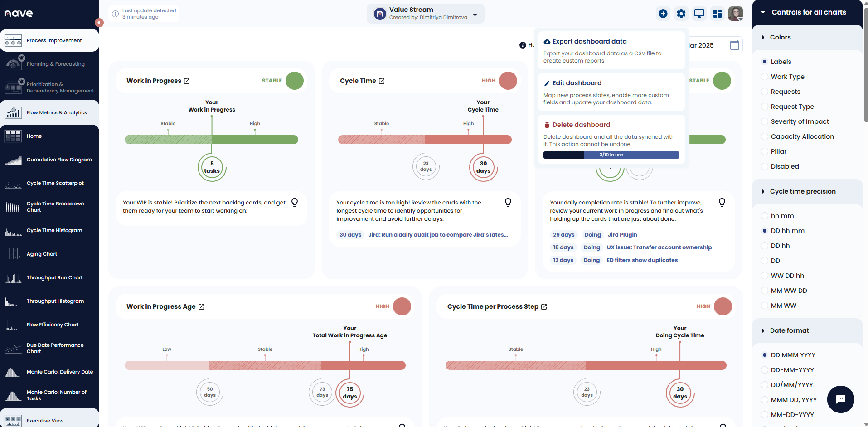Select Export dashboard data menu item

pyautogui.click(x=589, y=41)
